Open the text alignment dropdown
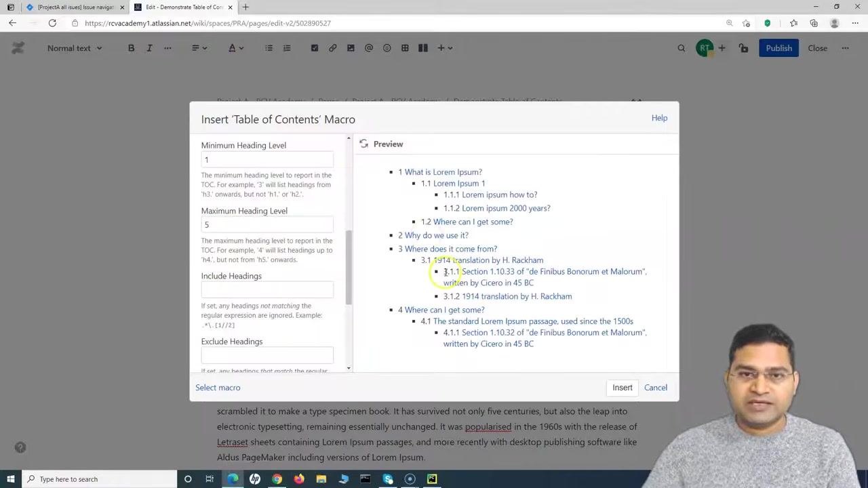The height and width of the screenshot is (488, 868). tap(199, 48)
